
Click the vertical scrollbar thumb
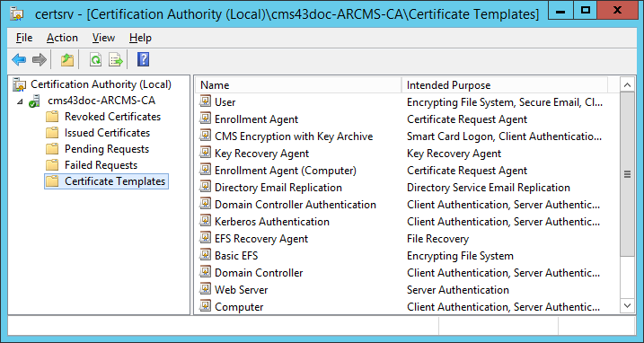[627, 174]
